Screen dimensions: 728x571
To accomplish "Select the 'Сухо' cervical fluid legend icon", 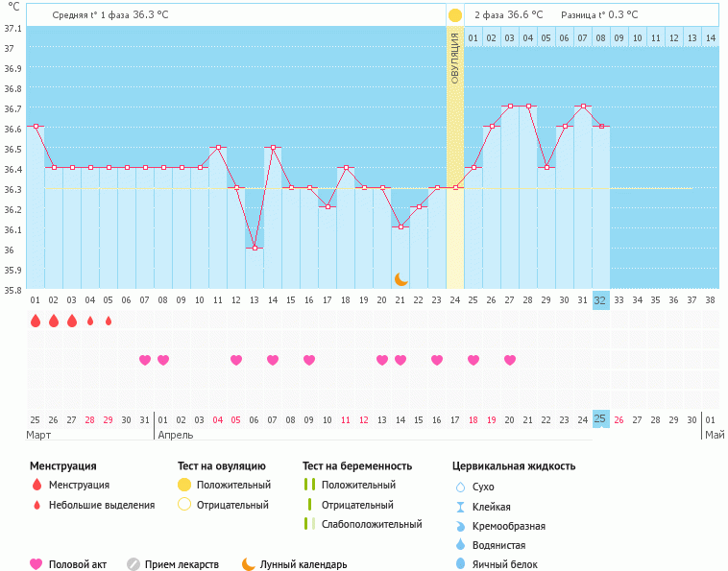I will pyautogui.click(x=460, y=487).
